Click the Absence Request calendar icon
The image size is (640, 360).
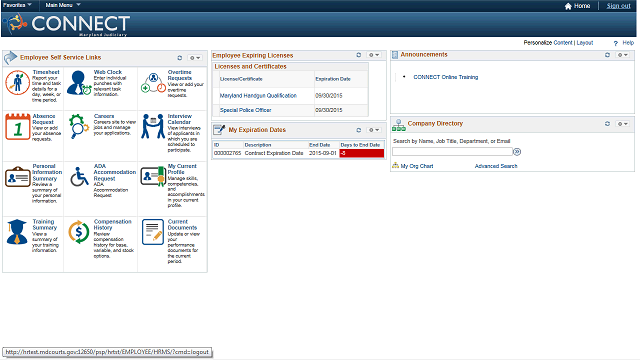coord(18,127)
